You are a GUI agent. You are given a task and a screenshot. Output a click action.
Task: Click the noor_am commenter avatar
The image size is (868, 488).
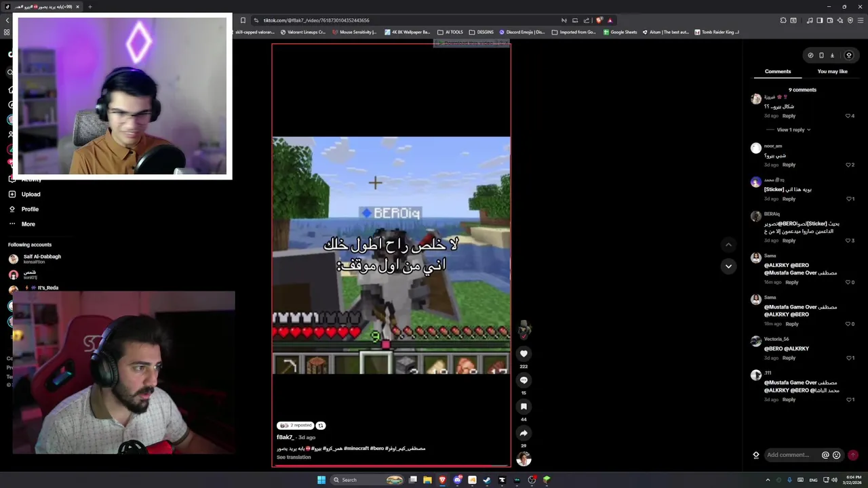click(x=756, y=148)
